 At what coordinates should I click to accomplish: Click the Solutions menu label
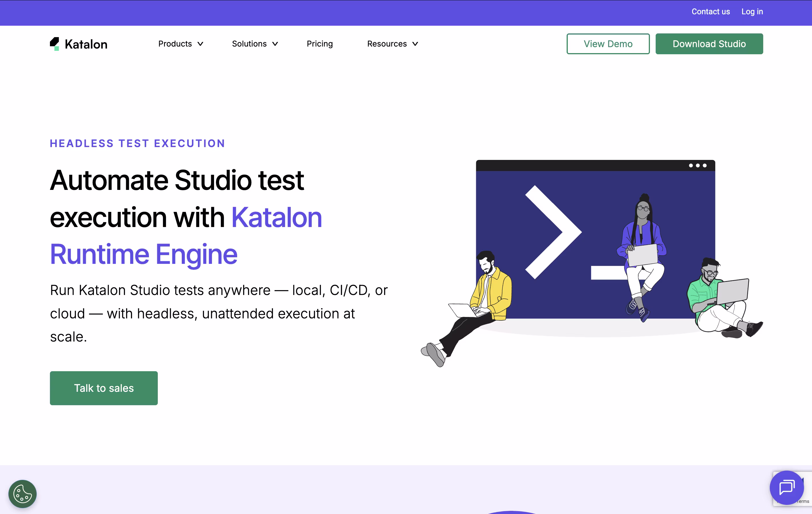click(x=249, y=44)
